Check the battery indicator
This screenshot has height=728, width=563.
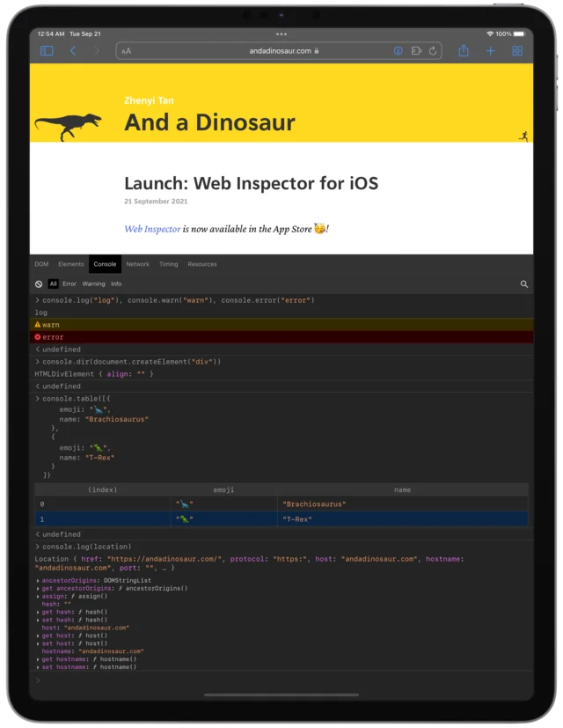click(519, 34)
